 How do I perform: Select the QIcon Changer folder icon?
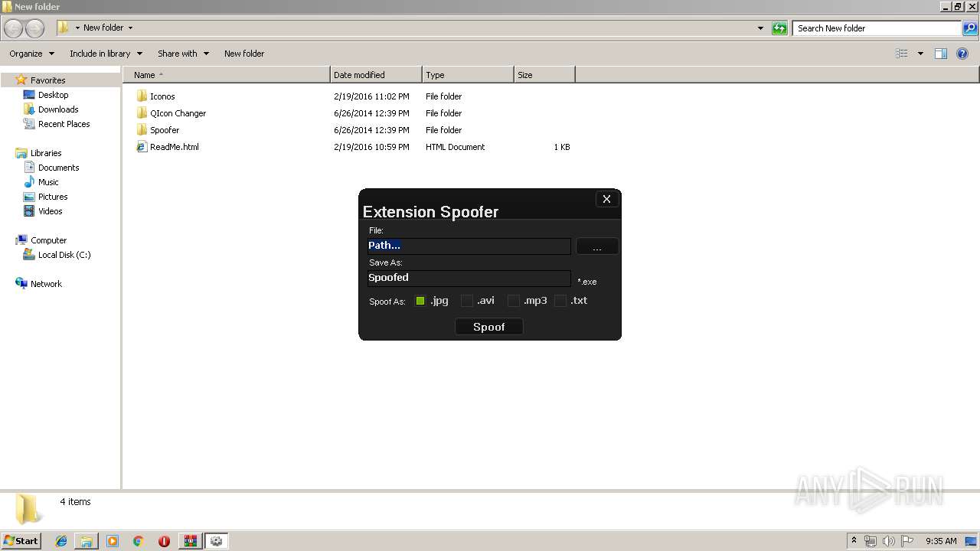click(142, 113)
